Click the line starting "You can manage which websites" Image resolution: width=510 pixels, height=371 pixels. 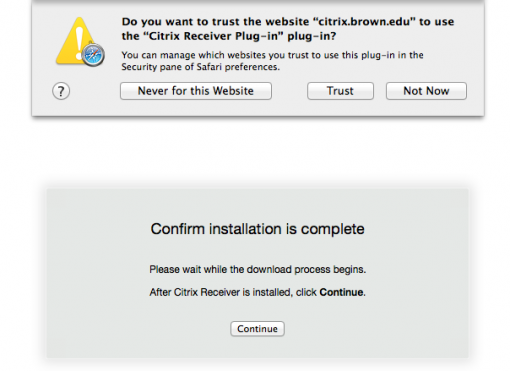click(272, 55)
